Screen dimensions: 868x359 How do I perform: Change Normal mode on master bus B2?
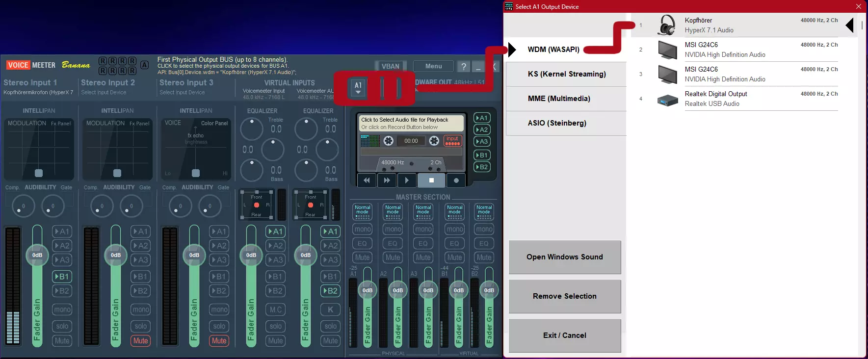(x=484, y=212)
